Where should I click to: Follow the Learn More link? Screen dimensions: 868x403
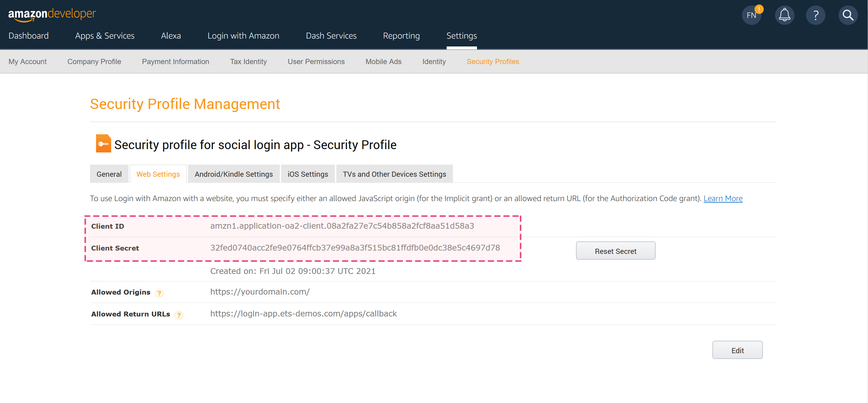[723, 199]
